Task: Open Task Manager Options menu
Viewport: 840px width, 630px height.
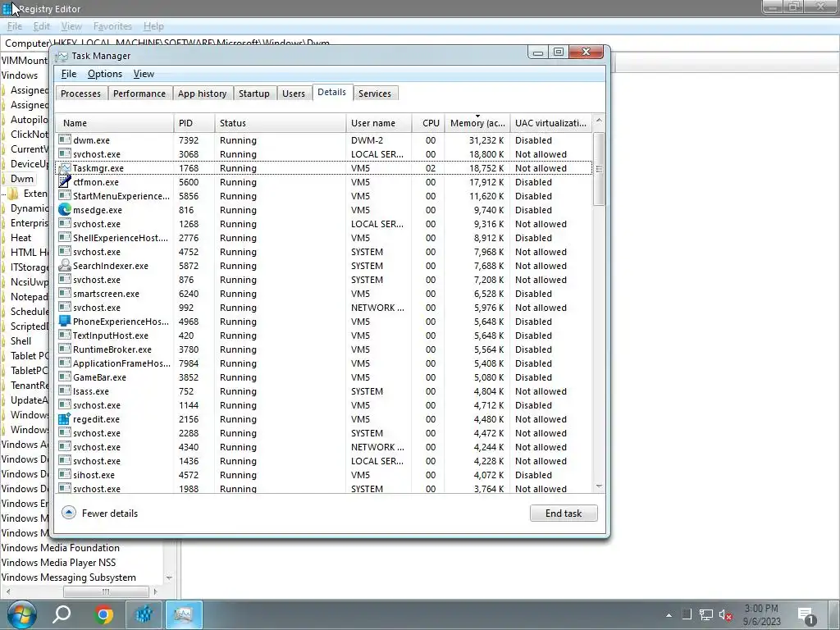Action: point(105,74)
